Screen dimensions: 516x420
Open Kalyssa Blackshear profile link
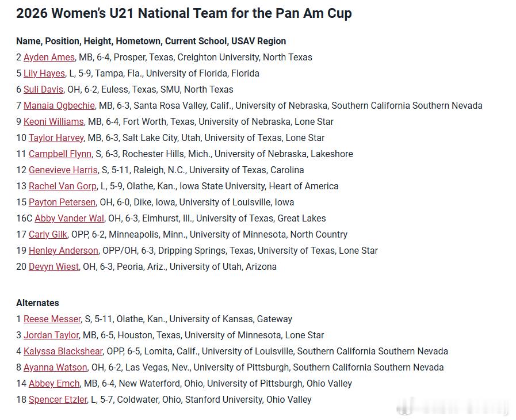click(63, 352)
